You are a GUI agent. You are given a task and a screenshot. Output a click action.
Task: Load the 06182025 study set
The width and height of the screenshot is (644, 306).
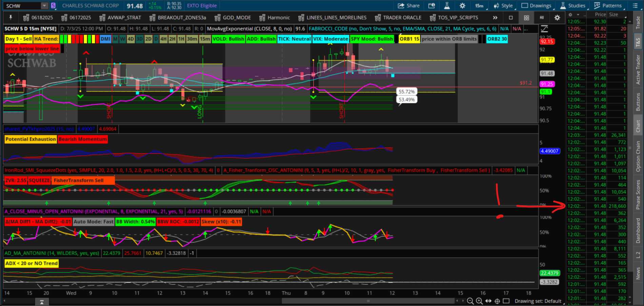38,18
